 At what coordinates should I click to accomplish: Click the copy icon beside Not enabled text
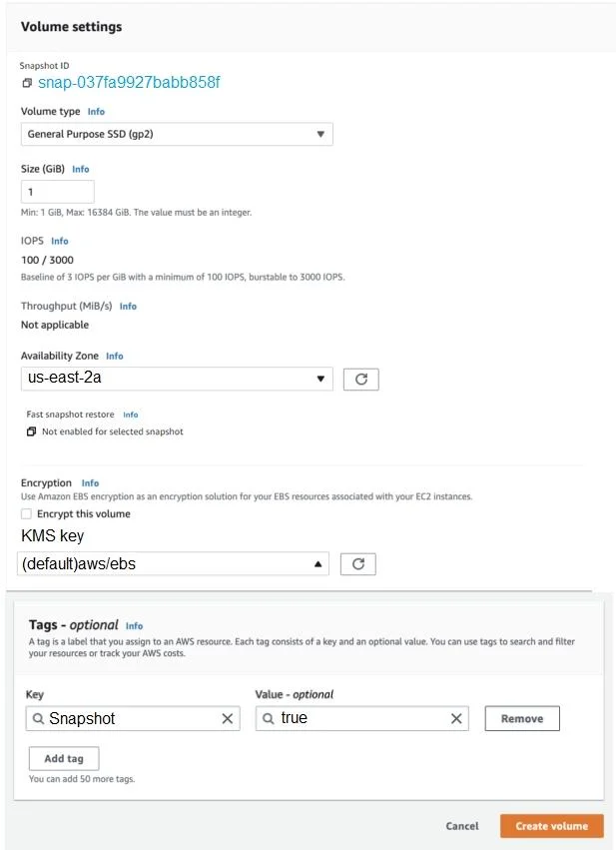coord(31,431)
